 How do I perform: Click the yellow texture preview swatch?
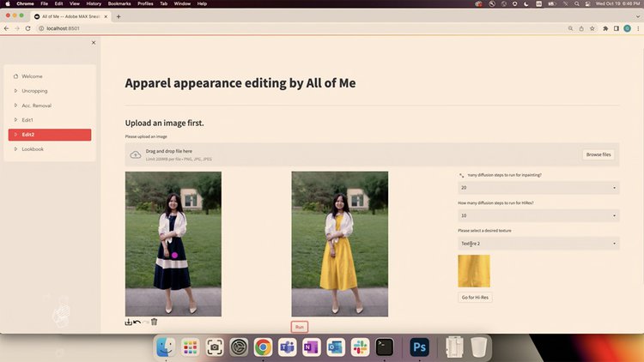pyautogui.click(x=474, y=270)
